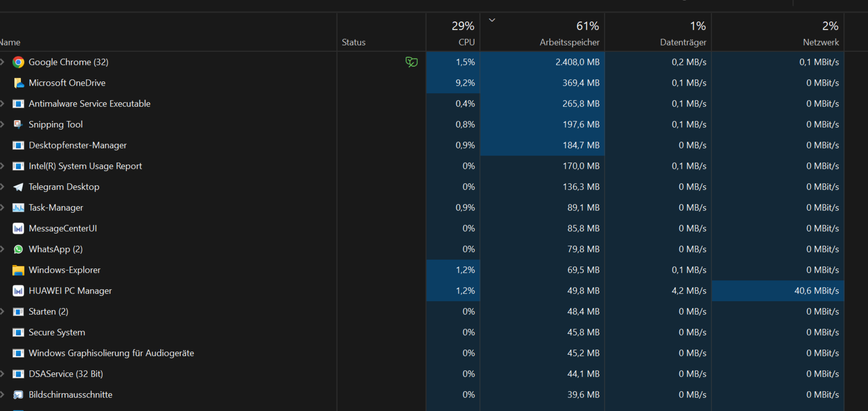This screenshot has width=868, height=411.
Task: Select the Telegram Desktop process name
Action: (x=64, y=187)
